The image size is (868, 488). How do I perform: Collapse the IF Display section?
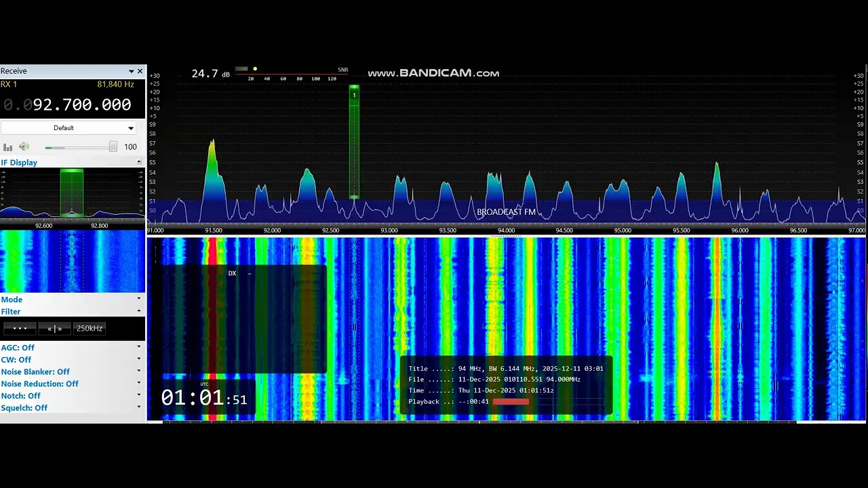point(139,163)
